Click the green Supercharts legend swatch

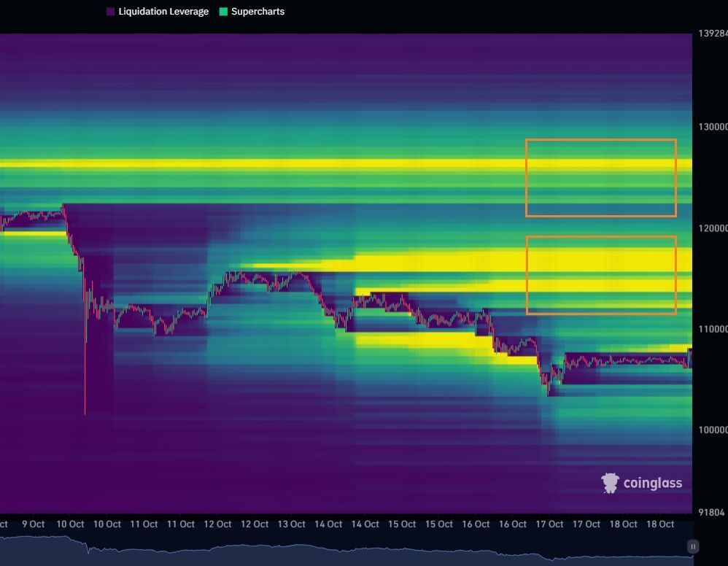tap(223, 12)
